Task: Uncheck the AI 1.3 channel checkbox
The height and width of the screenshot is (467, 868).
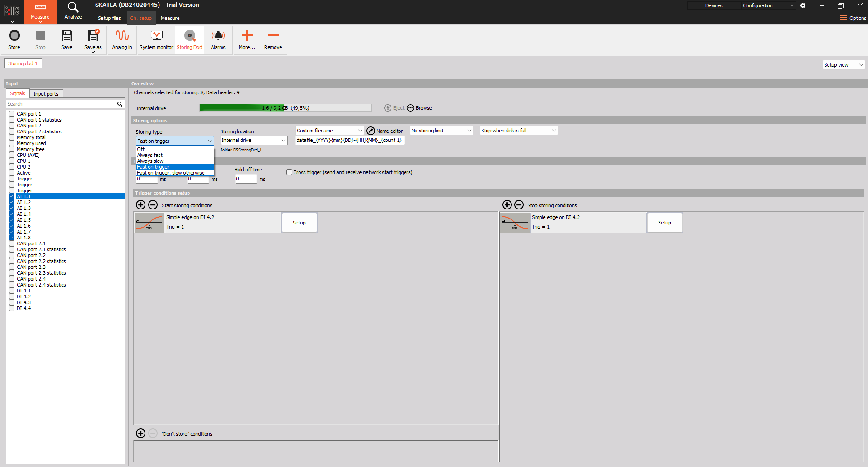Action: 11,208
